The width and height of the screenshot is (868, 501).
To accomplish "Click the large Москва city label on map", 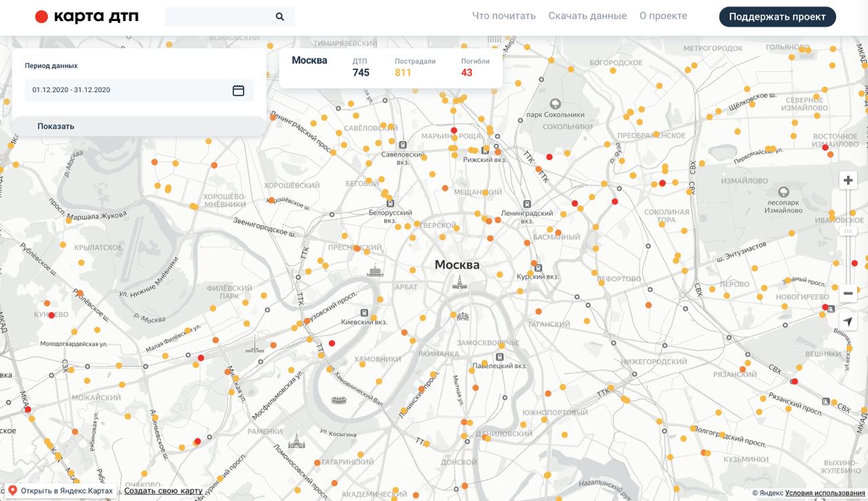I will [457, 264].
